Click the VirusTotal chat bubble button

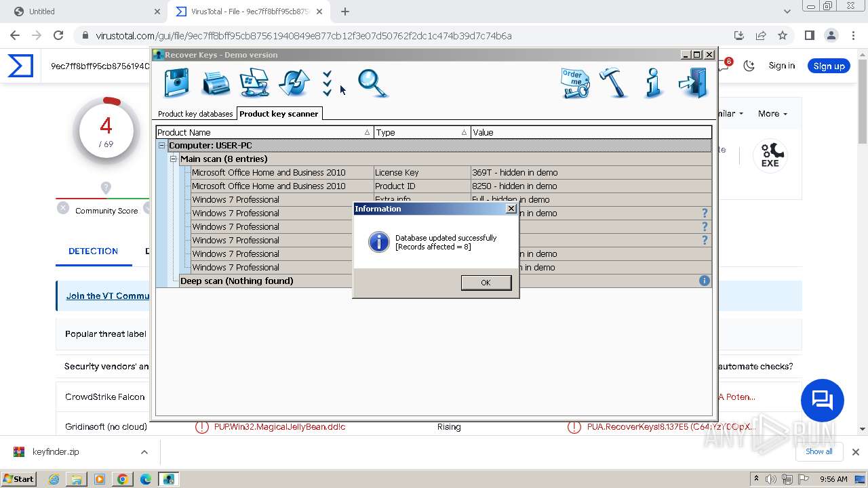pyautogui.click(x=823, y=401)
